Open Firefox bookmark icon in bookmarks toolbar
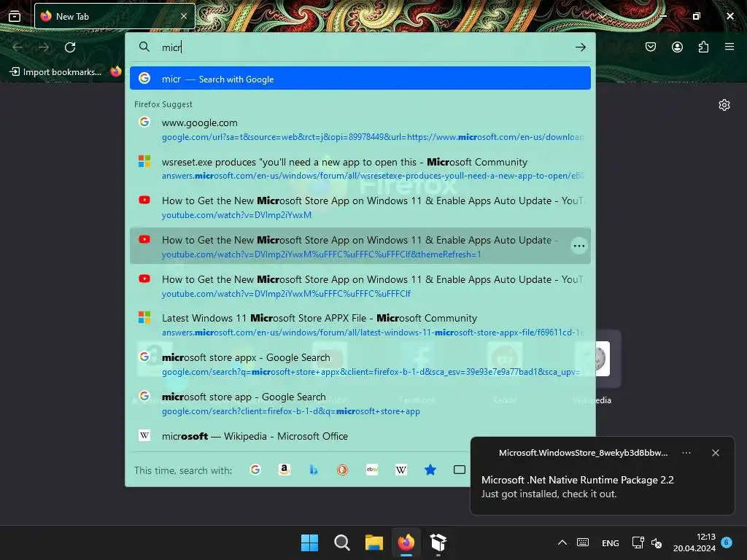The image size is (747, 560). click(x=116, y=71)
